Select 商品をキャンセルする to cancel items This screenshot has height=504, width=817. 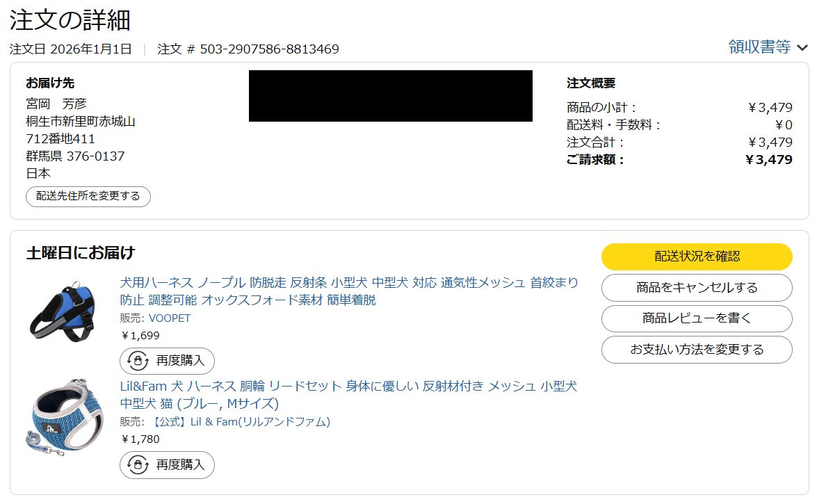click(697, 288)
